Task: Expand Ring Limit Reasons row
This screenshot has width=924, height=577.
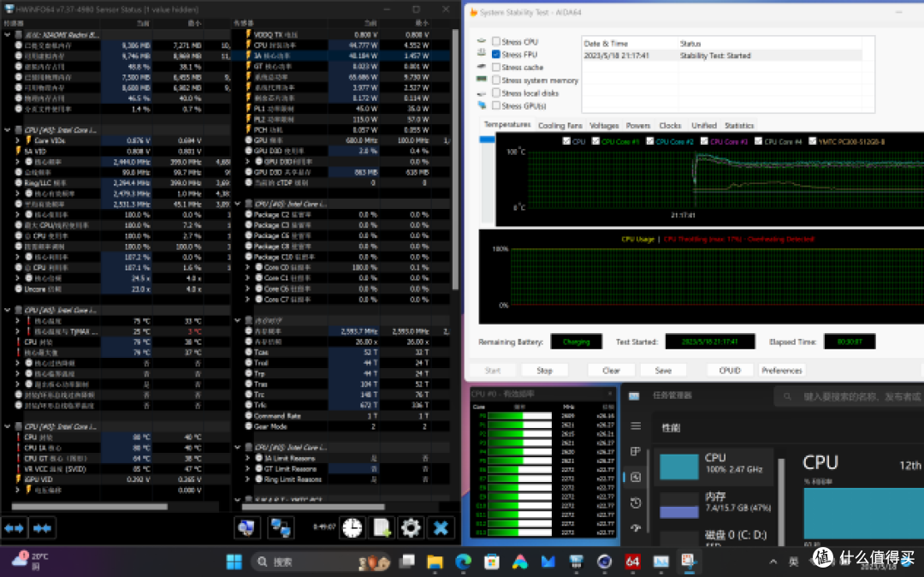Action: coord(248,479)
